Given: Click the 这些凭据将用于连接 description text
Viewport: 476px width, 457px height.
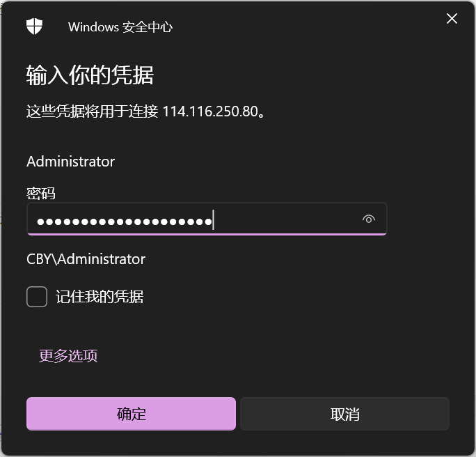Looking at the screenshot, I should coord(92,111).
